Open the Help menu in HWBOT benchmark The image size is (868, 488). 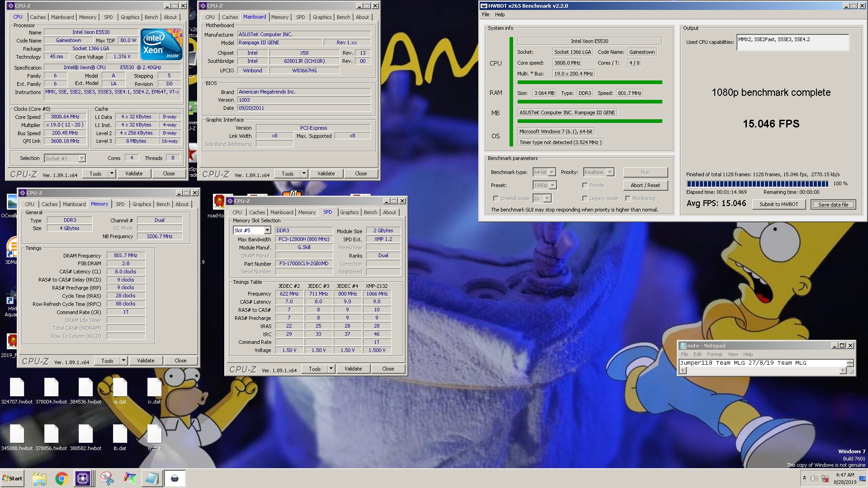coord(500,14)
